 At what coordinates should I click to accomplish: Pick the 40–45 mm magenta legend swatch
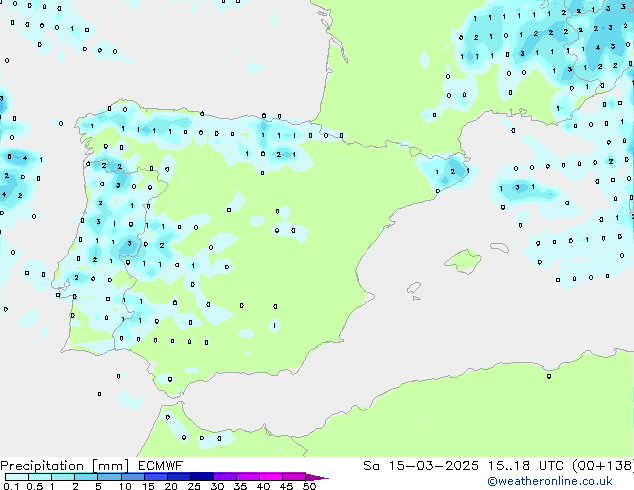click(x=271, y=477)
